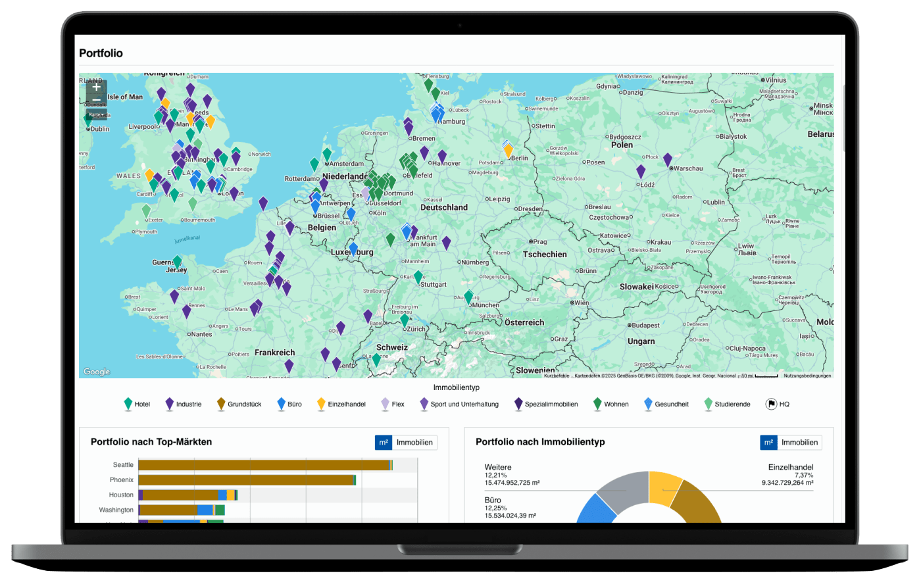The width and height of the screenshot is (921, 588).
Task: Click the blue map marker near Luxemburg
Action: 353,249
